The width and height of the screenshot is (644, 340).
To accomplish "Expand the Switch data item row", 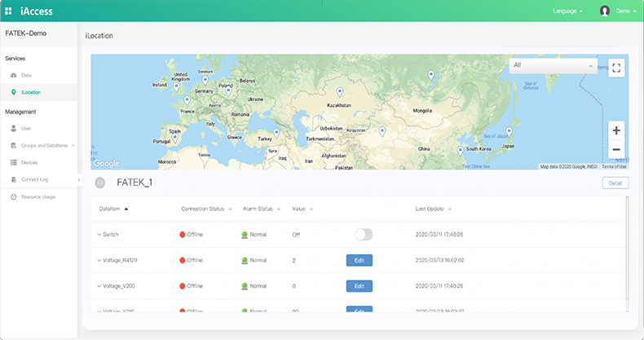I will tap(99, 235).
